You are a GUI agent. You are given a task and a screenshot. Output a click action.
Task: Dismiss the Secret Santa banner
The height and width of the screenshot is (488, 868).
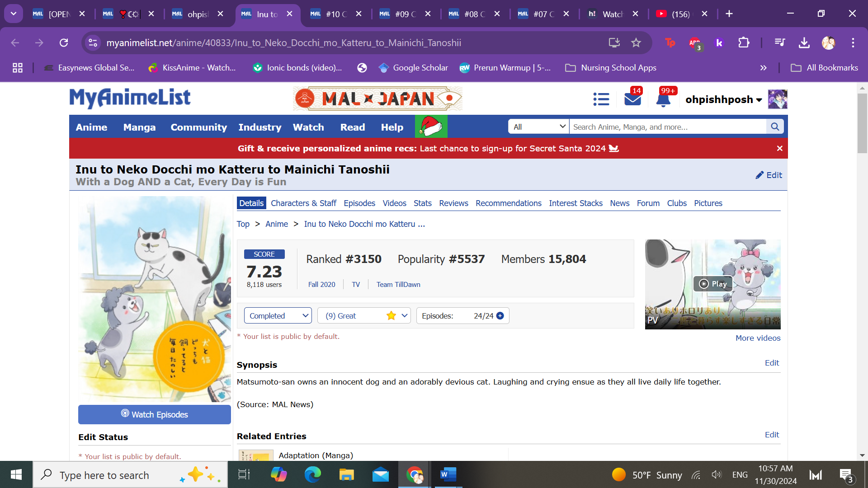coord(779,148)
